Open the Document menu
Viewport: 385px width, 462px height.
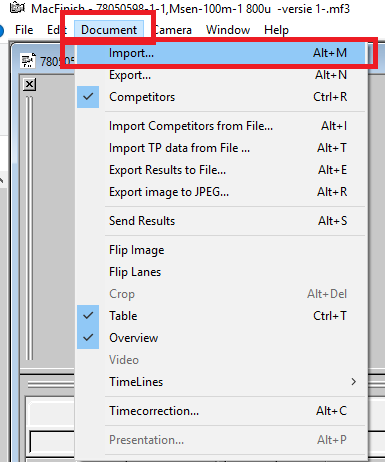[x=109, y=30]
